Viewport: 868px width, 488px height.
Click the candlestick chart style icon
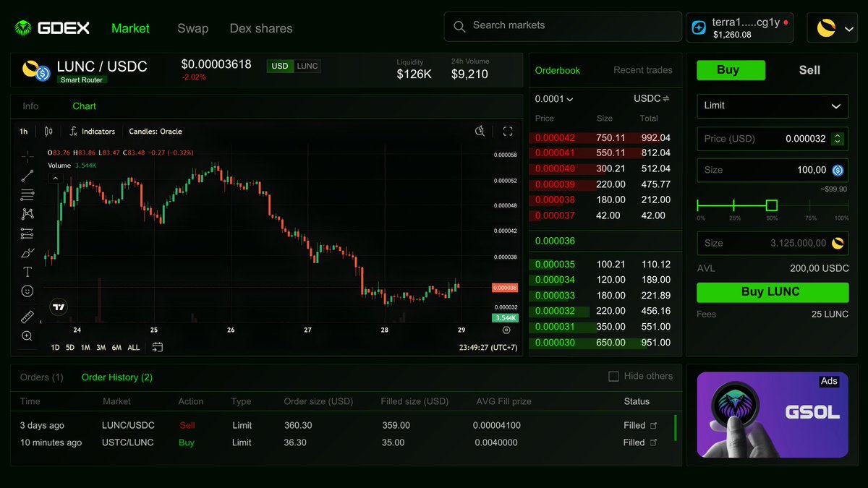tap(48, 132)
